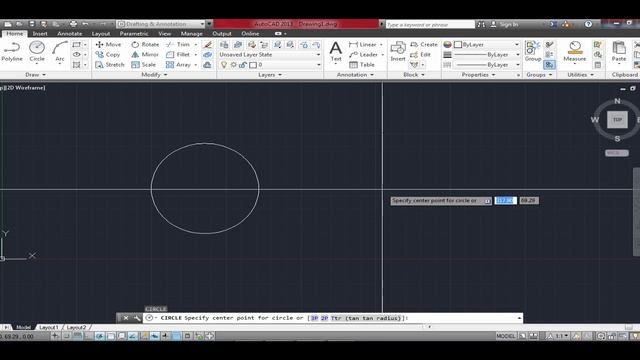Select the Circle drawing tool

point(37,51)
